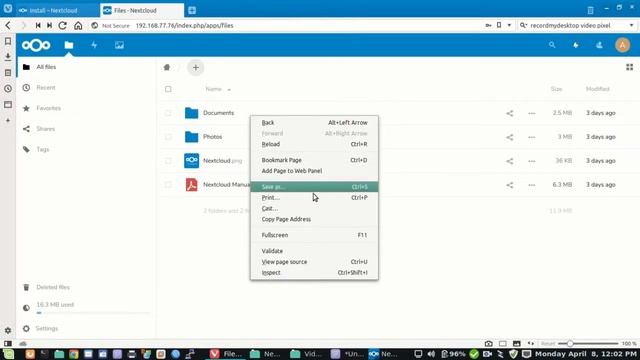Click the capture page camera icon in the status bar
Image resolution: width=640 pixels, height=360 pixels.
[489, 344]
